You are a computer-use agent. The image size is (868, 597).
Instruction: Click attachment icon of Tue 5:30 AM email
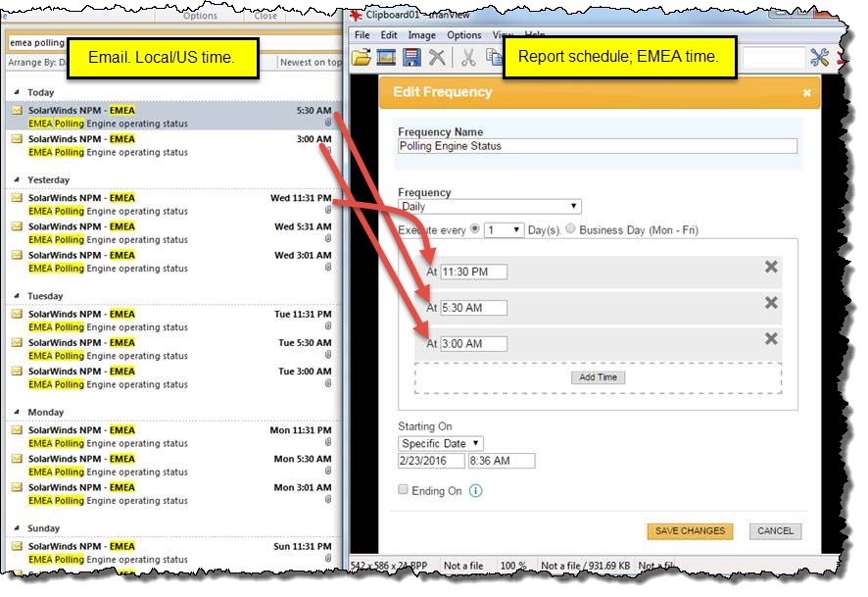328,355
